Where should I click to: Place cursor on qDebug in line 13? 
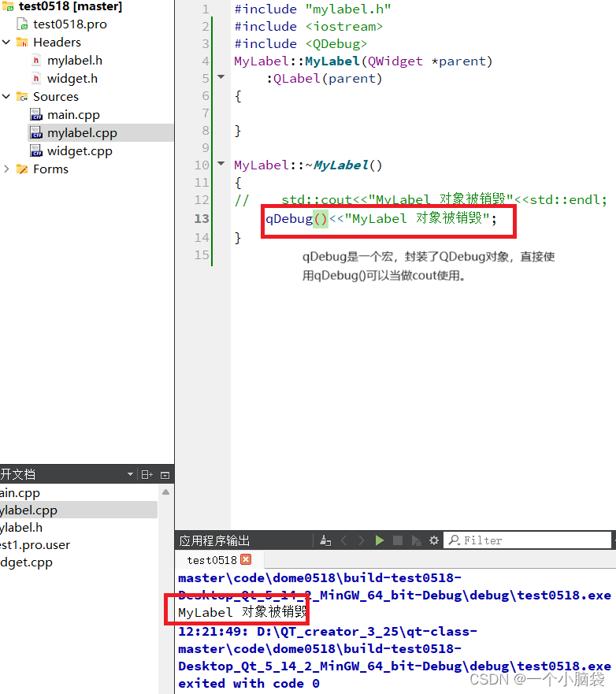tap(289, 219)
